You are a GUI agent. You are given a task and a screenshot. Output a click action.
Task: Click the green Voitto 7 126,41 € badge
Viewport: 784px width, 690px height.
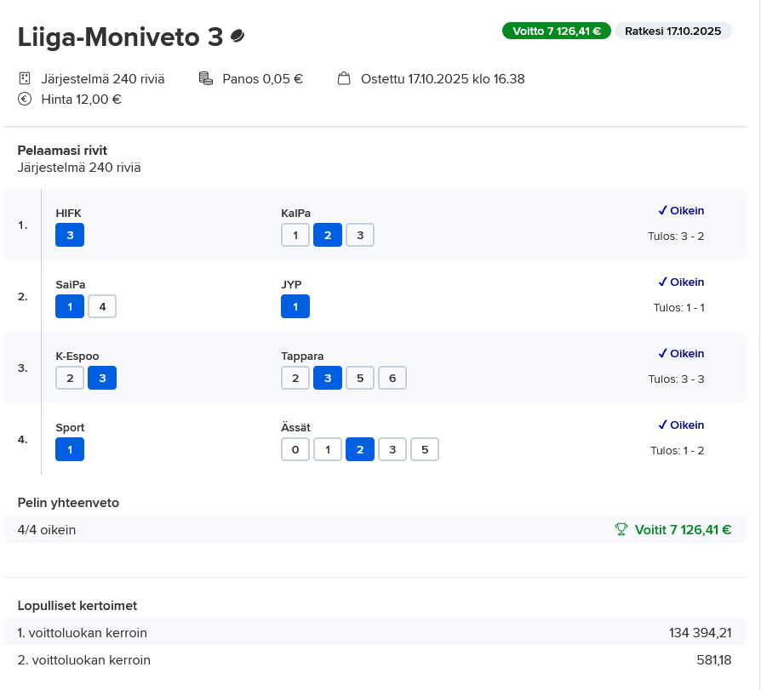click(557, 31)
